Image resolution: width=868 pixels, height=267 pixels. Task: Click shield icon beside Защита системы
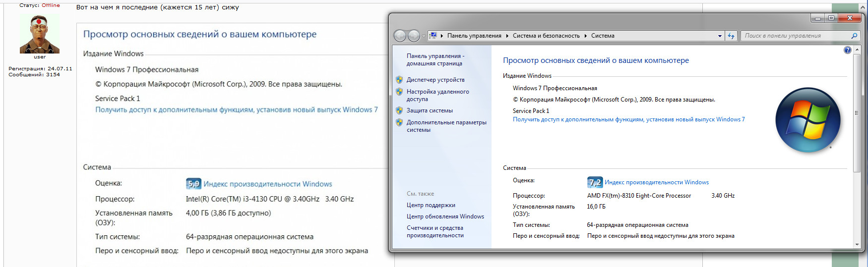point(399,110)
